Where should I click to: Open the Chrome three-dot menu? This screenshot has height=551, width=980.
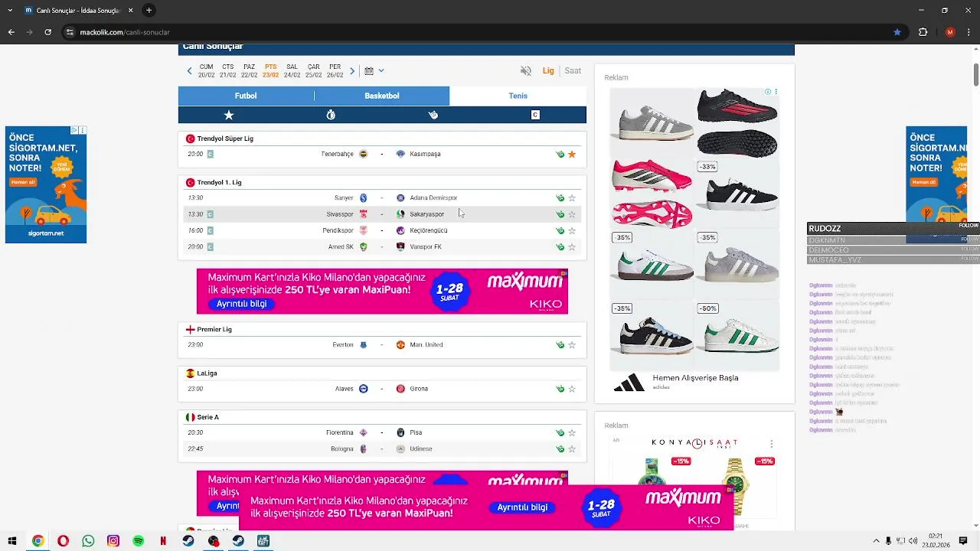click(x=969, y=32)
